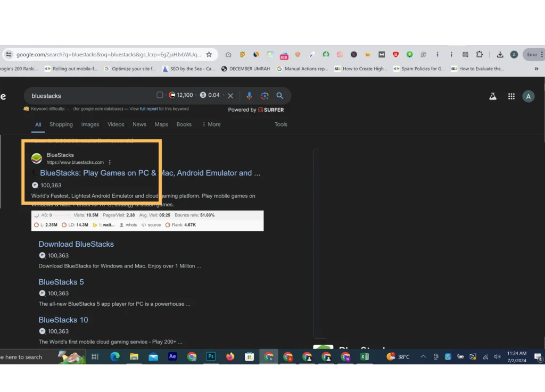Image resolution: width=545 pixels, height=392 pixels.
Task: Select the News tab
Action: point(139,124)
